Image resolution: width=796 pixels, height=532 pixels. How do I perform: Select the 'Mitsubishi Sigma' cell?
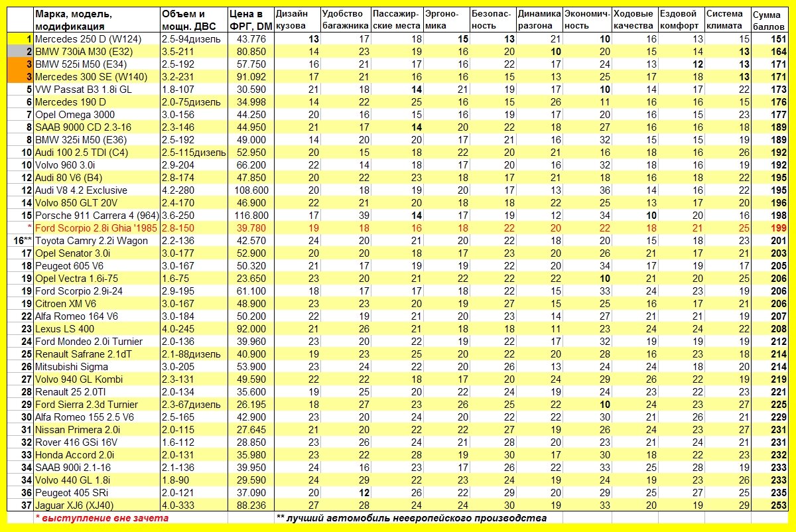[96, 367]
